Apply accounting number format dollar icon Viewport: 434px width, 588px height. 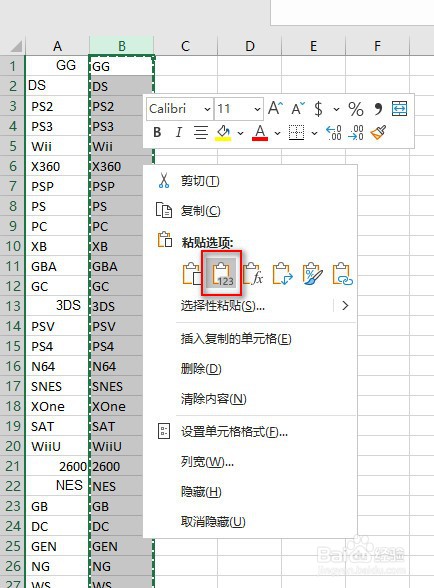(318, 109)
